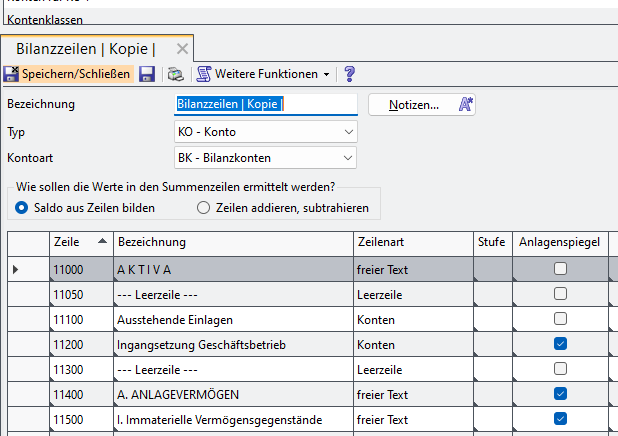
Task: Sort by the Zeile column header
Action: point(80,243)
